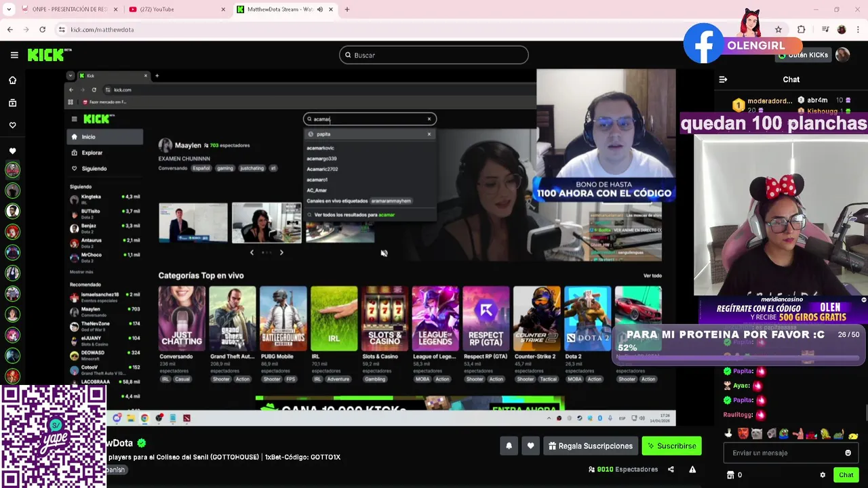Bookmark this page with star icon
Image resolution: width=868 pixels, height=488 pixels.
pyautogui.click(x=778, y=29)
